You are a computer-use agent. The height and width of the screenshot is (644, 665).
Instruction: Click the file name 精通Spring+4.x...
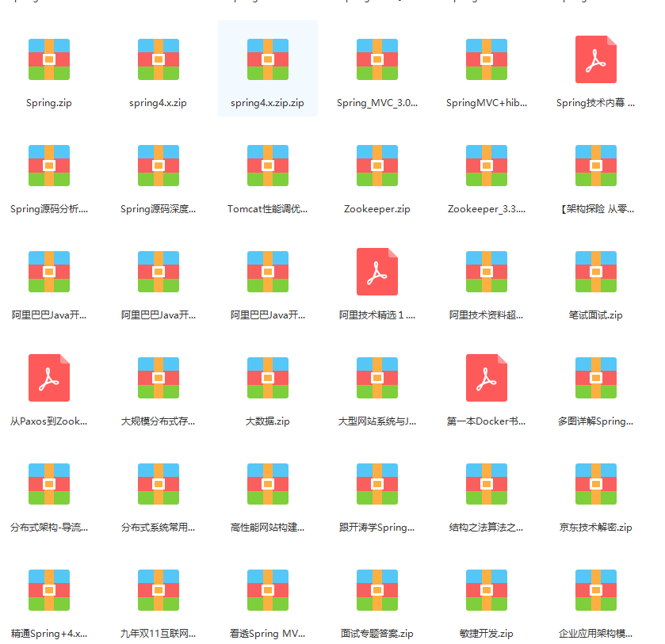(x=49, y=634)
